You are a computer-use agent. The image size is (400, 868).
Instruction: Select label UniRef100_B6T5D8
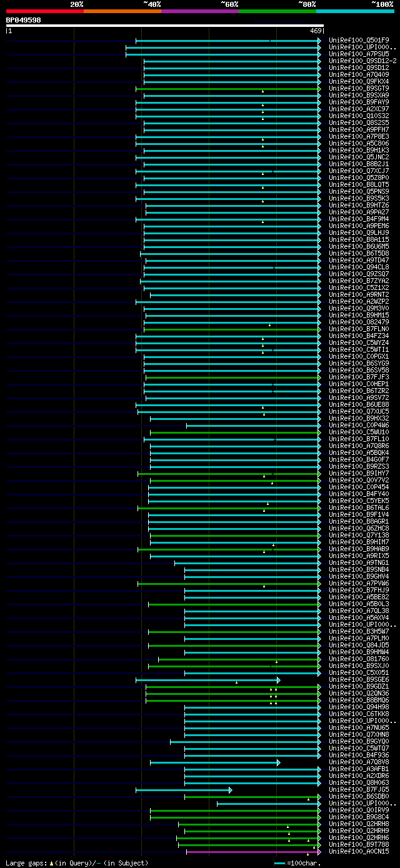359,253
